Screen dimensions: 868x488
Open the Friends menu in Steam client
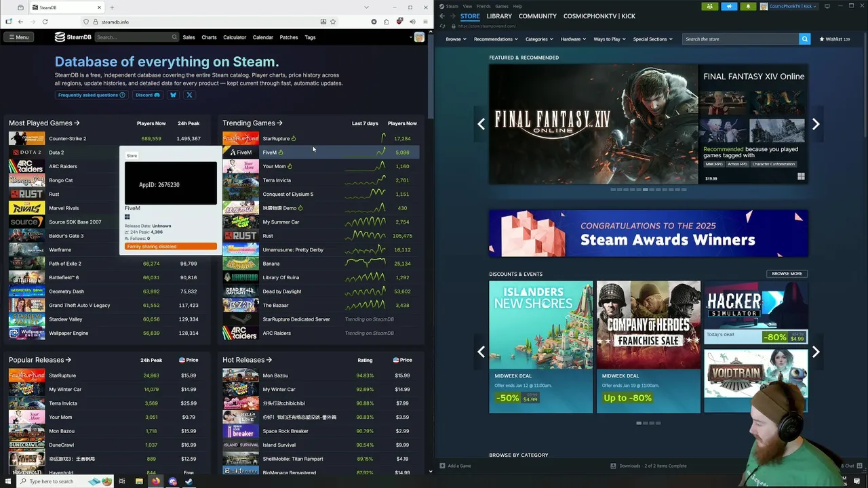484,6
